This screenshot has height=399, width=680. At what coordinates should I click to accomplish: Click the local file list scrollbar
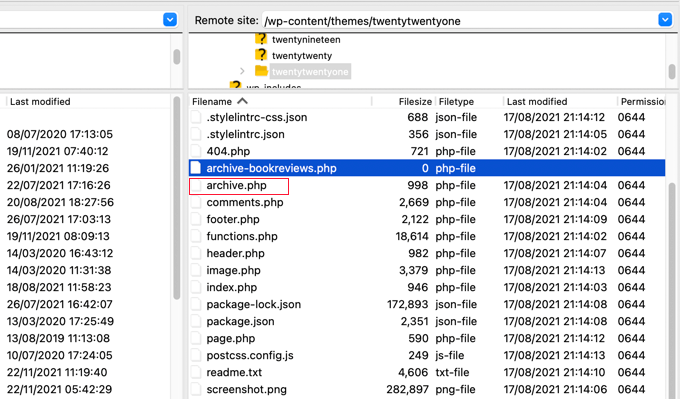(177, 198)
